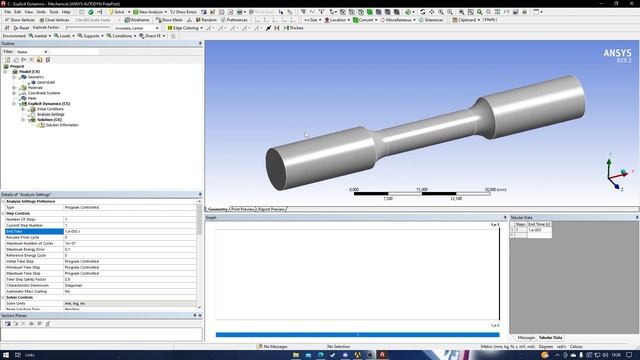Toggle Close Vertices option
The image size is (640, 360).
click(x=54, y=20)
